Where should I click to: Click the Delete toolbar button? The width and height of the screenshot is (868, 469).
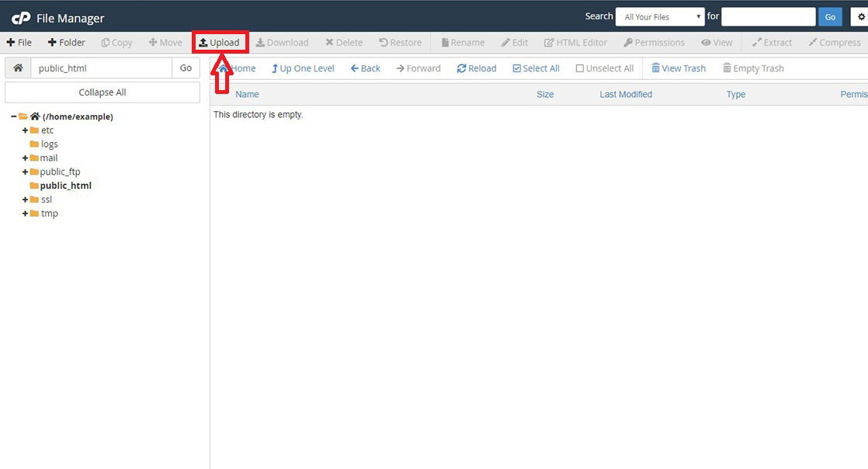344,43
